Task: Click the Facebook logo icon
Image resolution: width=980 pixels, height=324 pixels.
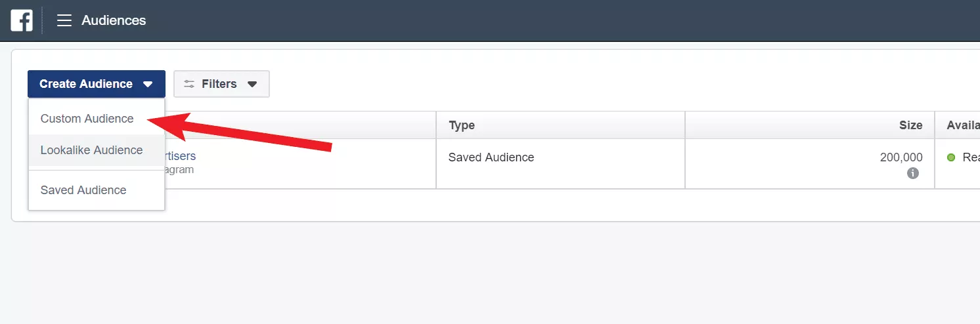Action: point(22,21)
